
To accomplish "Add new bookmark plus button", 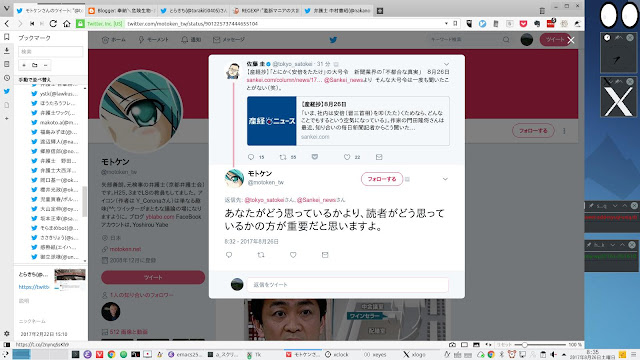I will point(24,65).
